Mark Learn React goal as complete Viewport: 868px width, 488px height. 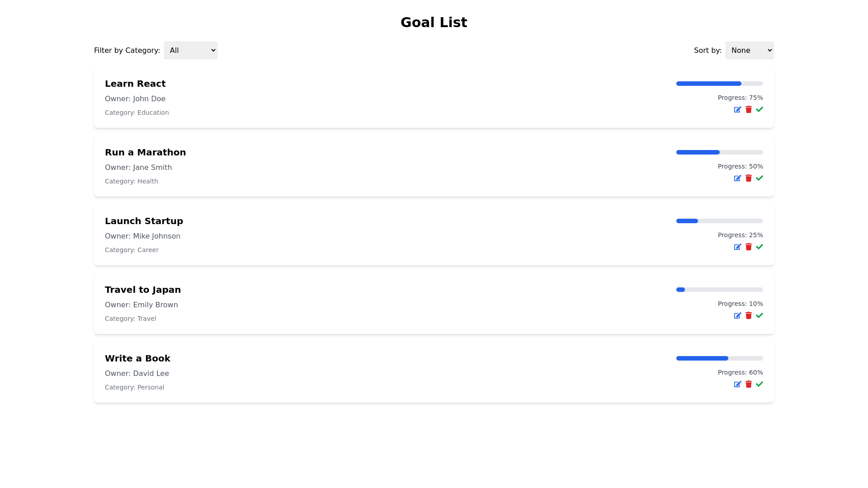pos(759,109)
